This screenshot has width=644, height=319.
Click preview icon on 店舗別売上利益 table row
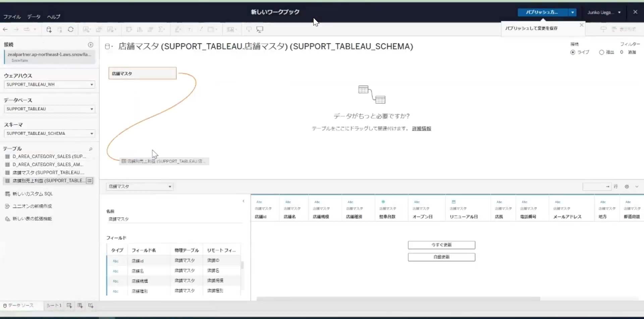coord(90,181)
